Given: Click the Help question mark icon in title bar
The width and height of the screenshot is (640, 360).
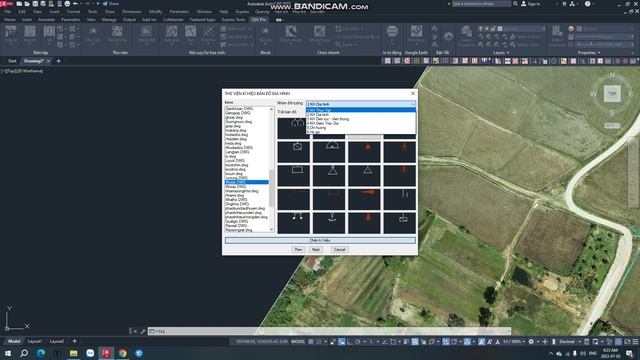Looking at the screenshot, I should click(588, 4).
